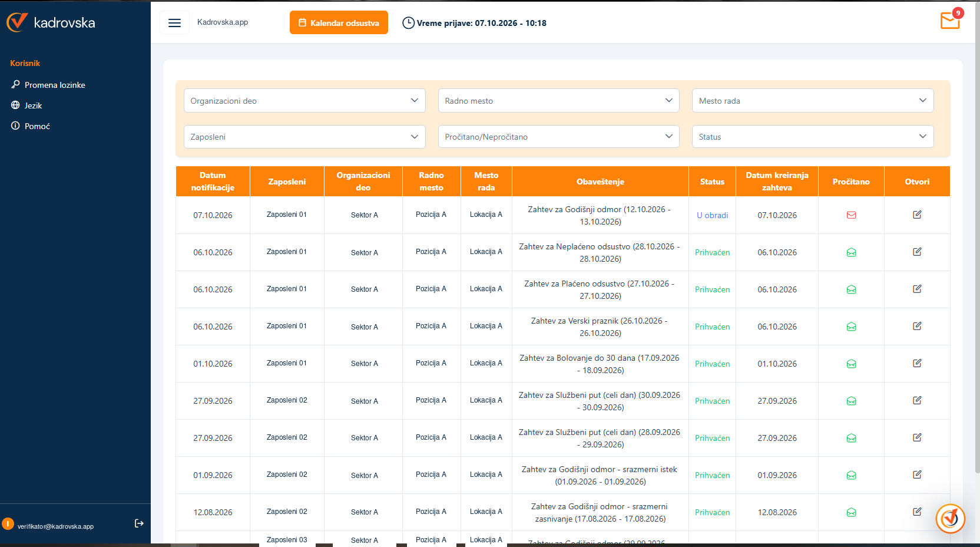
Task: Open edit icon for Neplaćeno odsustvo request
Action: (917, 252)
